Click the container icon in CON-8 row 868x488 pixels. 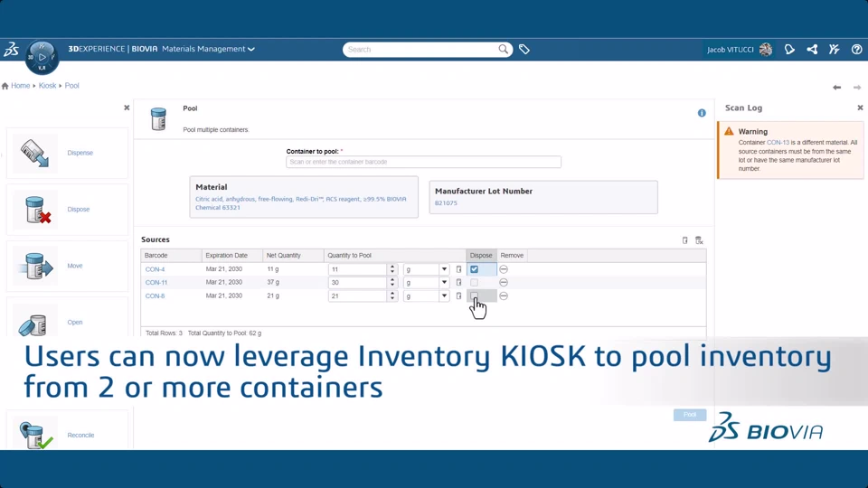pyautogui.click(x=458, y=296)
